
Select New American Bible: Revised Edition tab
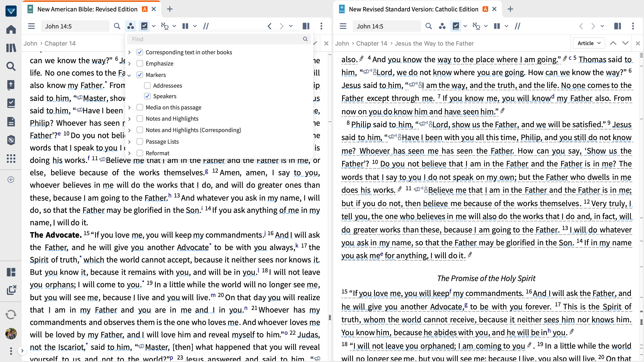coord(87,9)
